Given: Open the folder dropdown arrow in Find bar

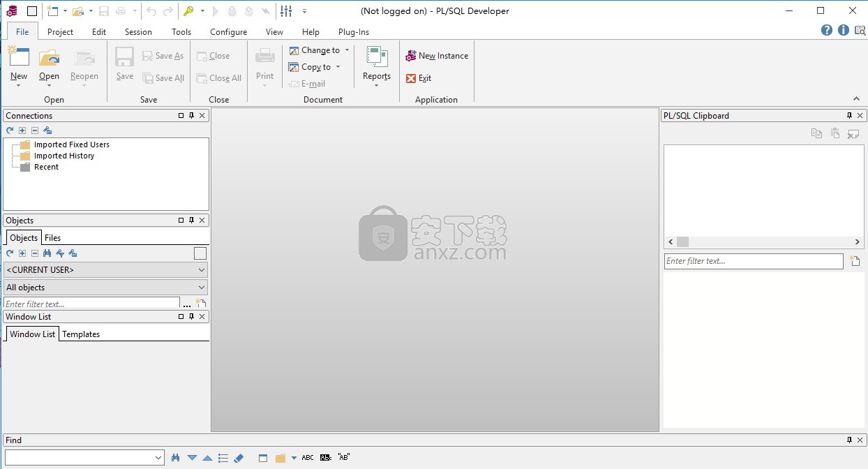Looking at the screenshot, I should click(x=294, y=458).
